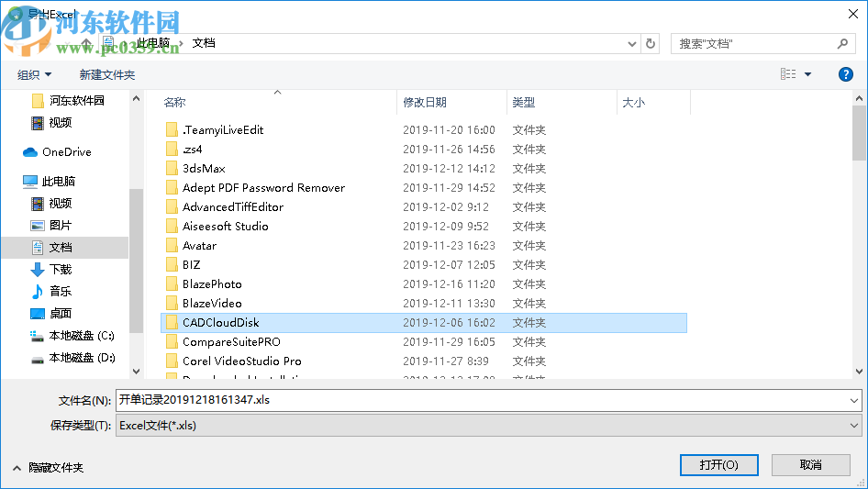Viewport: 868px width, 489px height.
Task: Click the 取消 button
Action: (810, 464)
